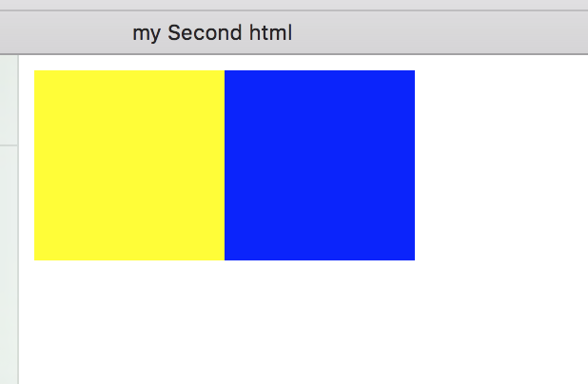Click the yellow square's bottom-left corner

35,259
